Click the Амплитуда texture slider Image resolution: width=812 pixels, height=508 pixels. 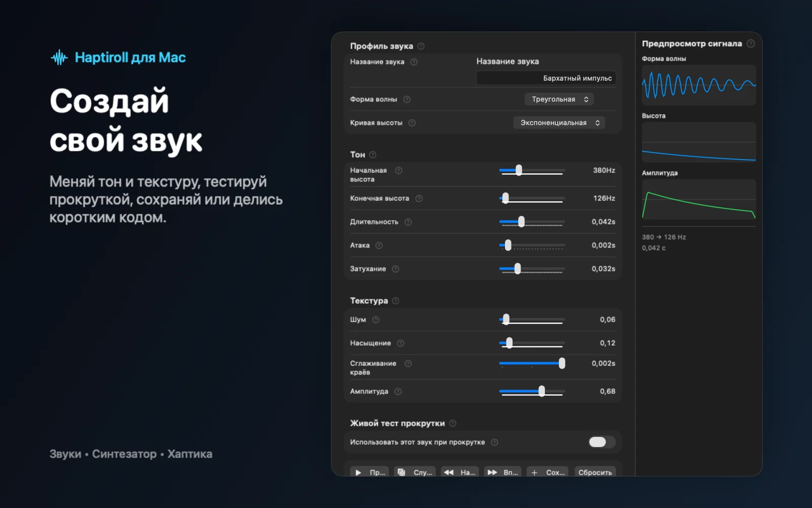(532, 391)
